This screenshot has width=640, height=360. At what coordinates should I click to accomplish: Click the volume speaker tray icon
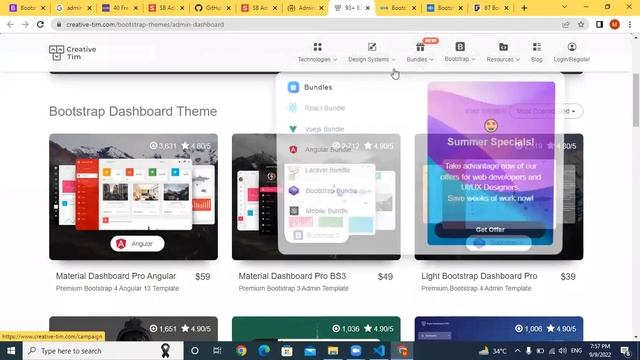(x=562, y=351)
